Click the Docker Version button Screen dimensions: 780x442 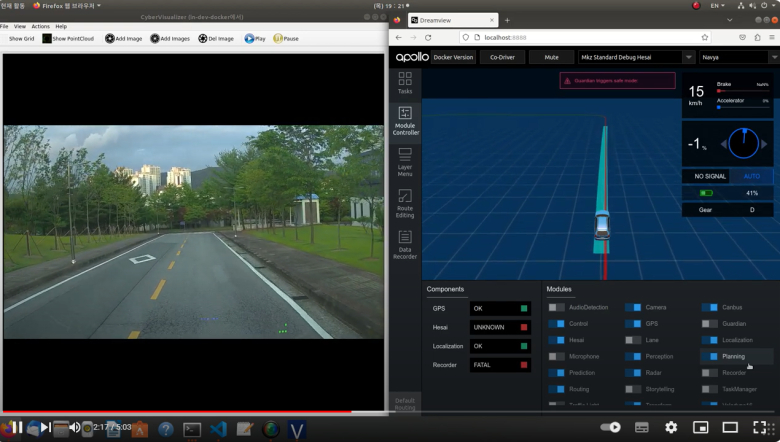453,57
